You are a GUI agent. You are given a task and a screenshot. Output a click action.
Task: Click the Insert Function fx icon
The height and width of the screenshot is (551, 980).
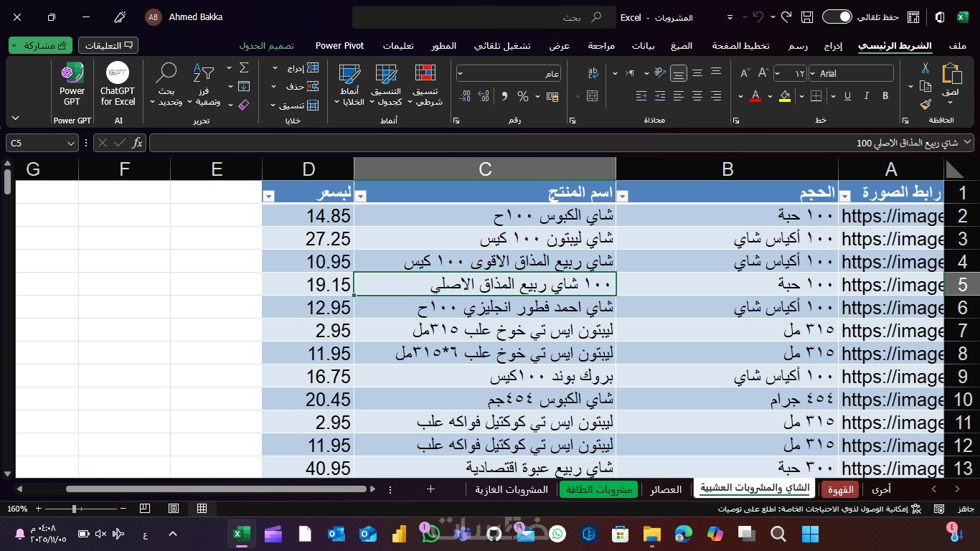click(137, 143)
